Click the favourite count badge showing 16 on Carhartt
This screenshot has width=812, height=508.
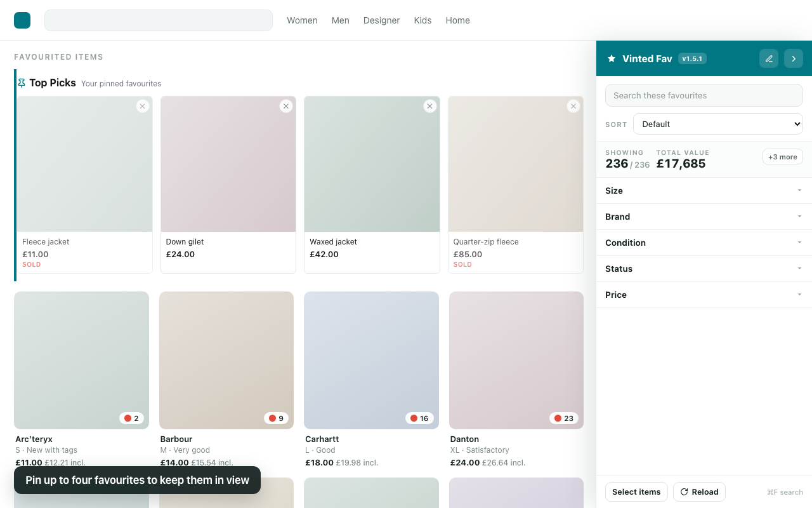click(419, 418)
